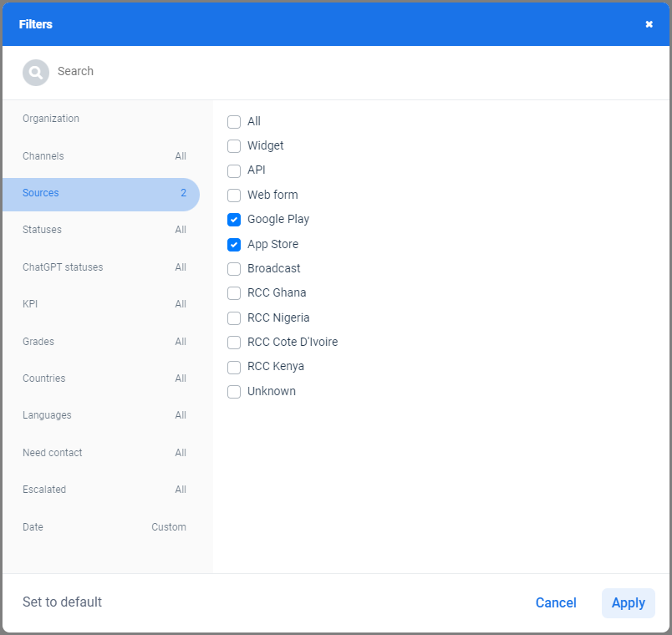Select the RCC Nigeria checkbox
The width and height of the screenshot is (672, 635).
tap(234, 318)
